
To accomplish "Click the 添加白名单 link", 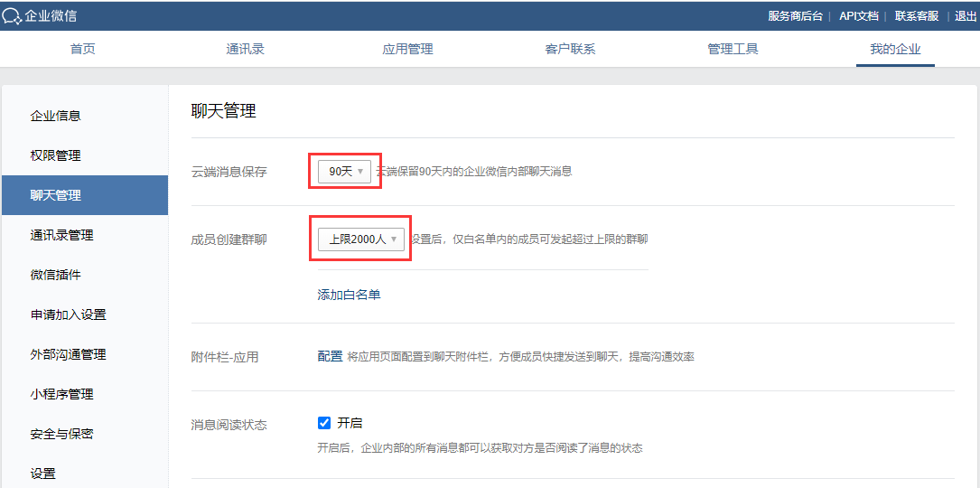I will (349, 295).
